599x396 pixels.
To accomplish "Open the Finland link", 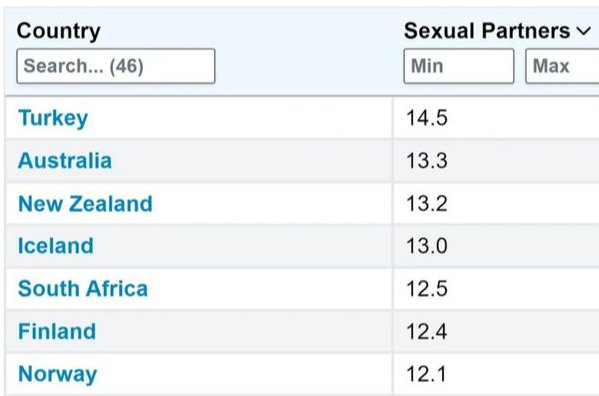I will point(57,331).
